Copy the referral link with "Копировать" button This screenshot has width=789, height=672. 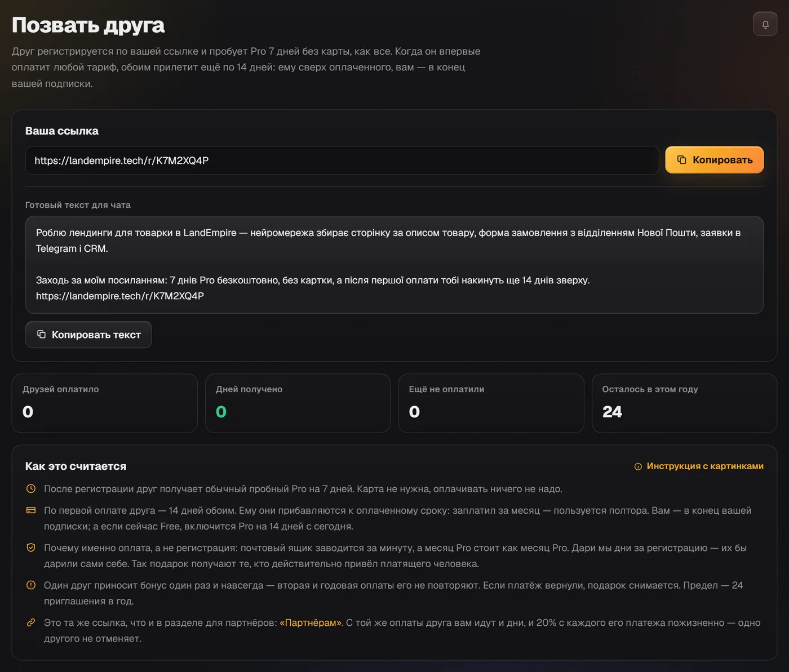pos(714,160)
